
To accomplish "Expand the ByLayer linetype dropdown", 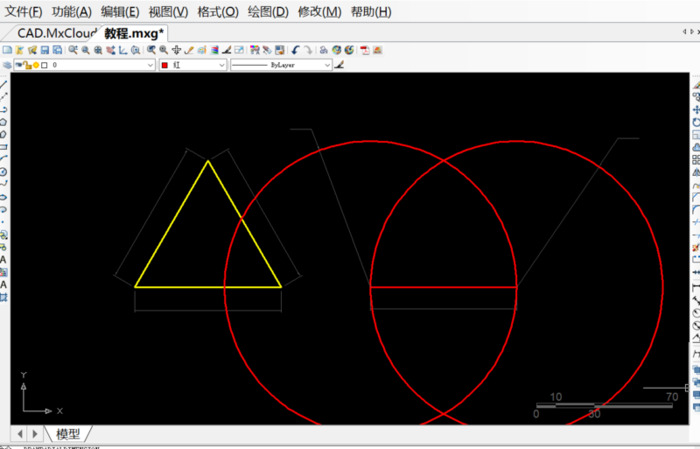I will [327, 65].
